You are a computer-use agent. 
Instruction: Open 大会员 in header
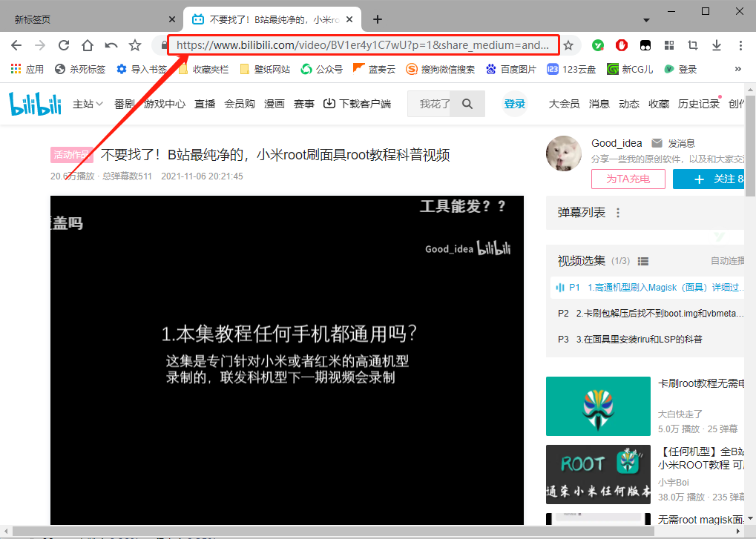pyautogui.click(x=564, y=104)
